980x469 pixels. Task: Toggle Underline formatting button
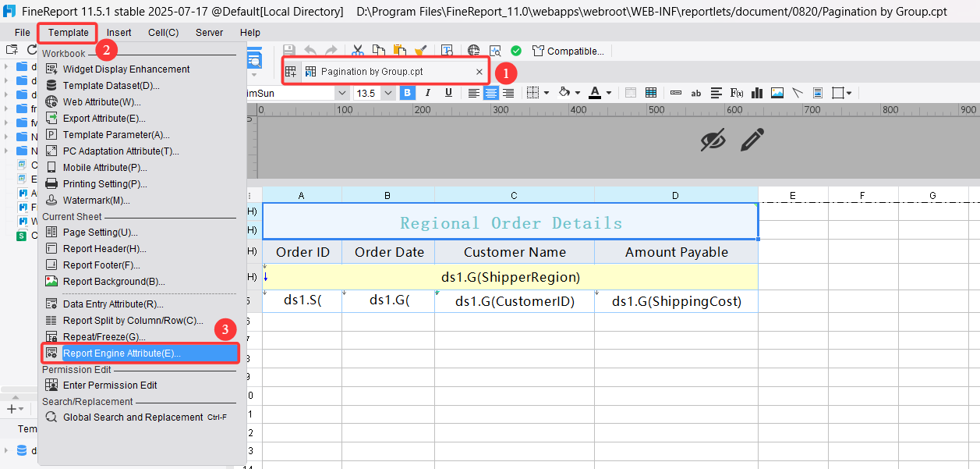(x=448, y=93)
